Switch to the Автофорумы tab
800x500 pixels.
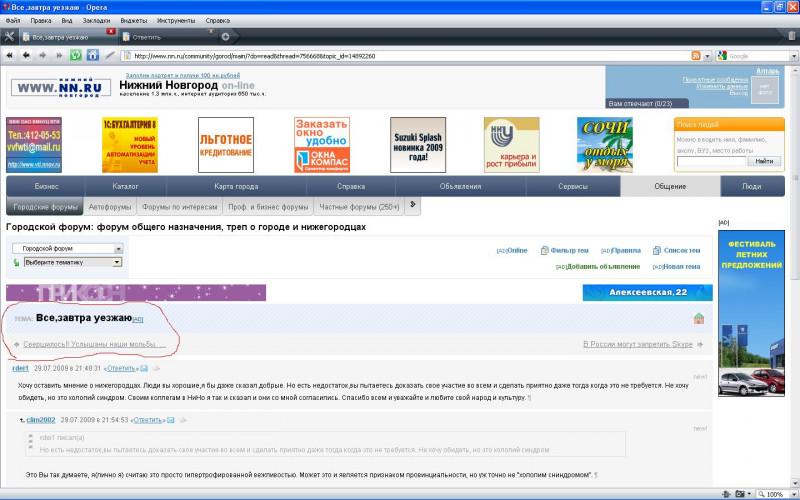tap(110, 207)
